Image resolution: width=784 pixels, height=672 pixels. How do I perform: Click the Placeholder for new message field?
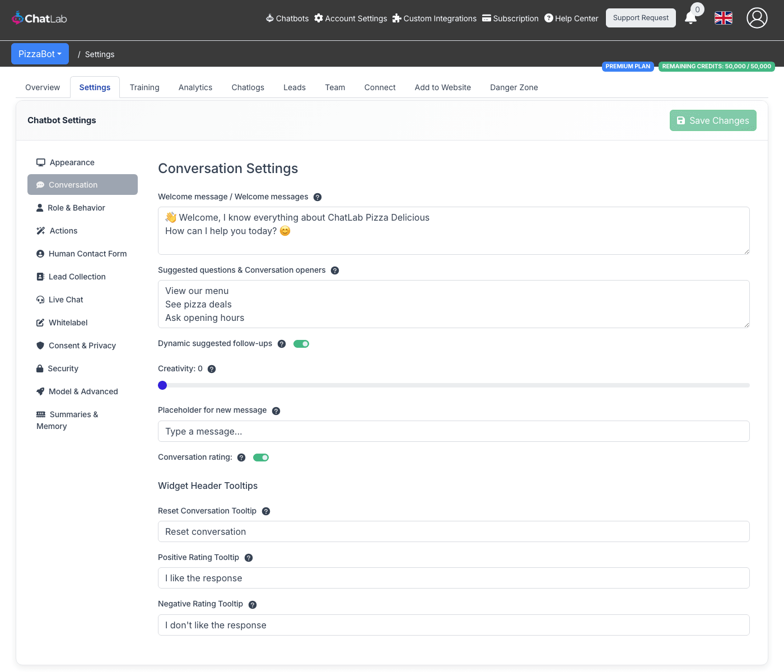point(454,431)
